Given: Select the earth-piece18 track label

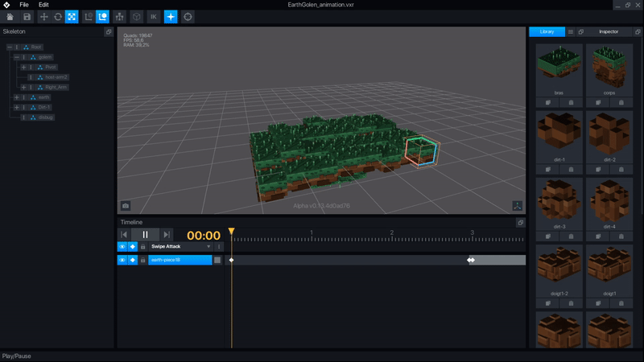Looking at the screenshot, I should tap(180, 260).
